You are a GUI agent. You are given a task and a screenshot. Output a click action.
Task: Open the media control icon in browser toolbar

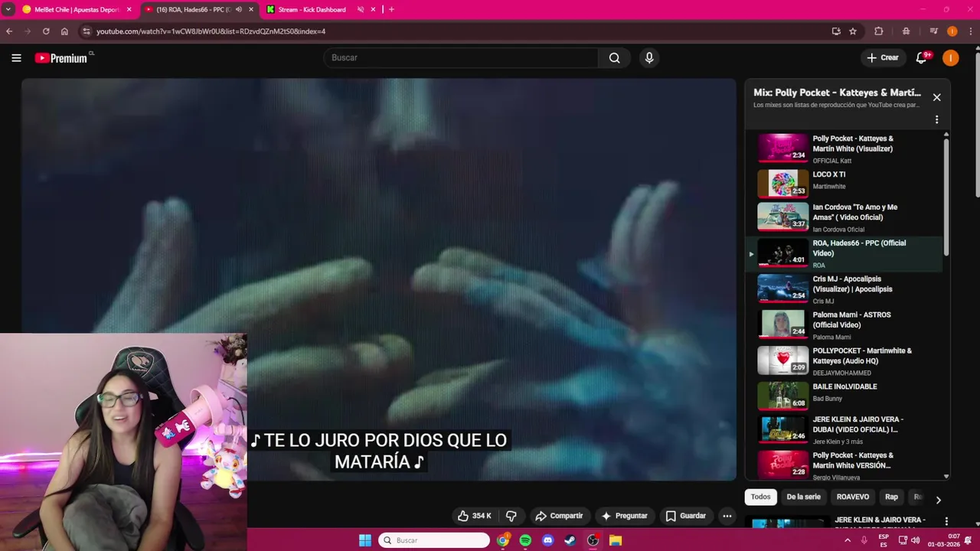click(933, 31)
